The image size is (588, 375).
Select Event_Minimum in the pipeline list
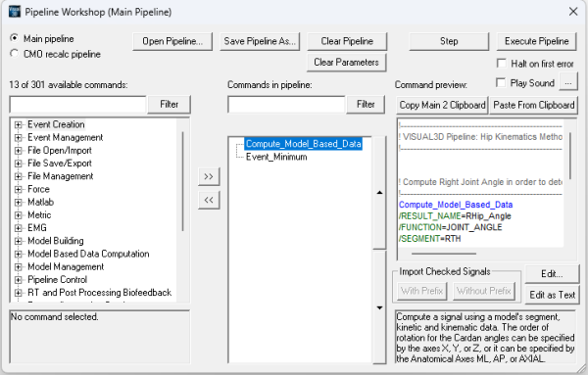(276, 157)
